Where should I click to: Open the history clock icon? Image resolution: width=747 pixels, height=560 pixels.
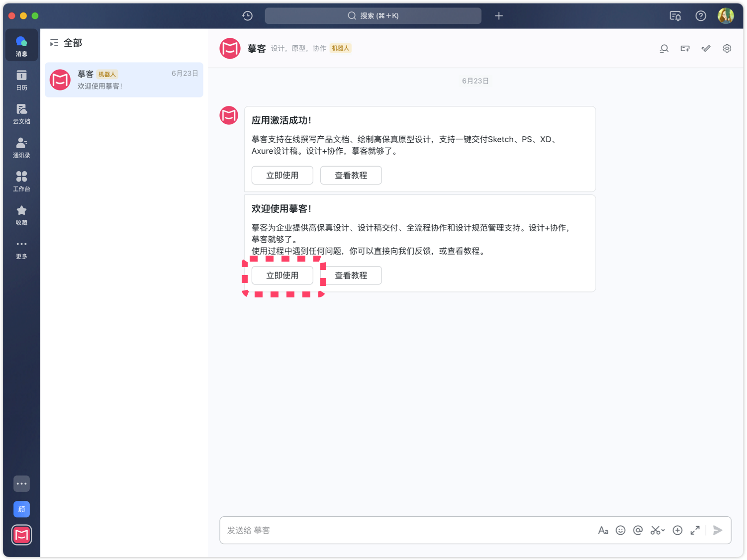pos(248,16)
